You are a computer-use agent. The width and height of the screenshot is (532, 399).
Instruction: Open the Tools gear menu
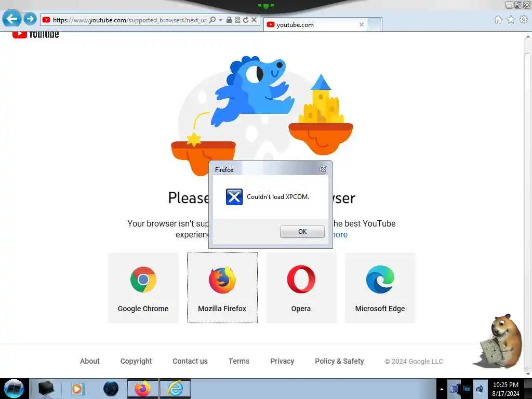point(524,20)
